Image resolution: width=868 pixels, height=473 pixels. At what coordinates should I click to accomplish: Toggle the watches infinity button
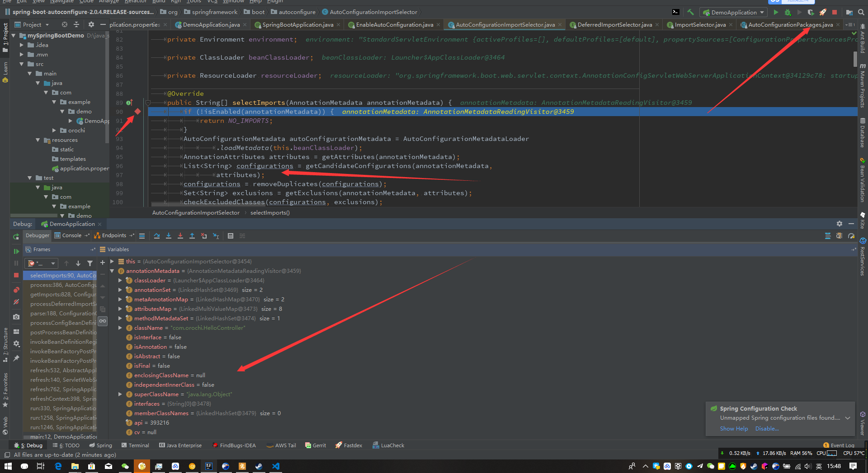point(103,321)
